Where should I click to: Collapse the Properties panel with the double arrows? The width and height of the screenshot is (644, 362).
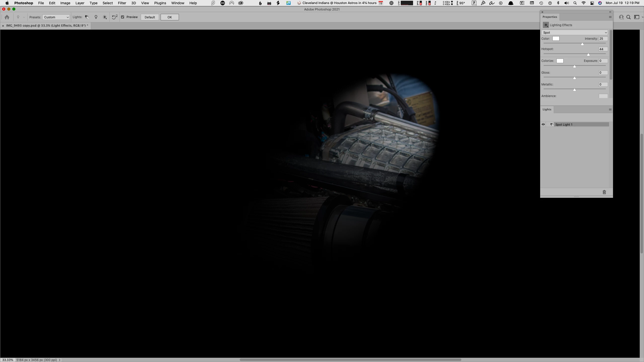pos(610,12)
